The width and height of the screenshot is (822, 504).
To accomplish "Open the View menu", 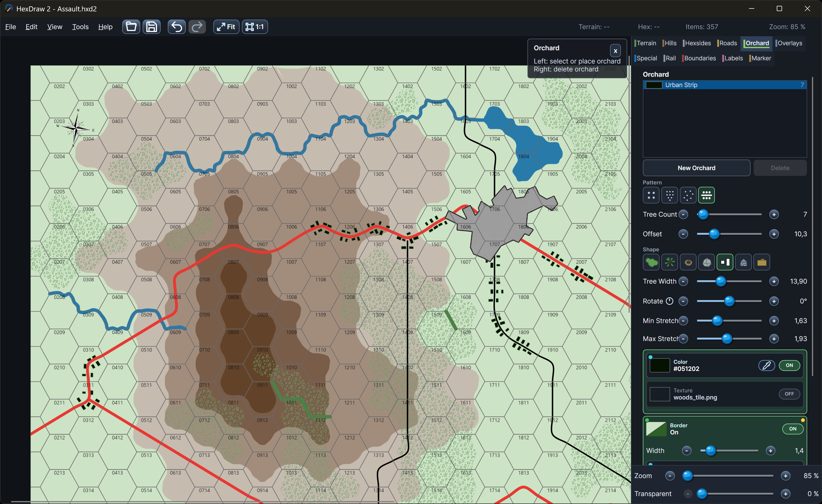I will (x=55, y=27).
